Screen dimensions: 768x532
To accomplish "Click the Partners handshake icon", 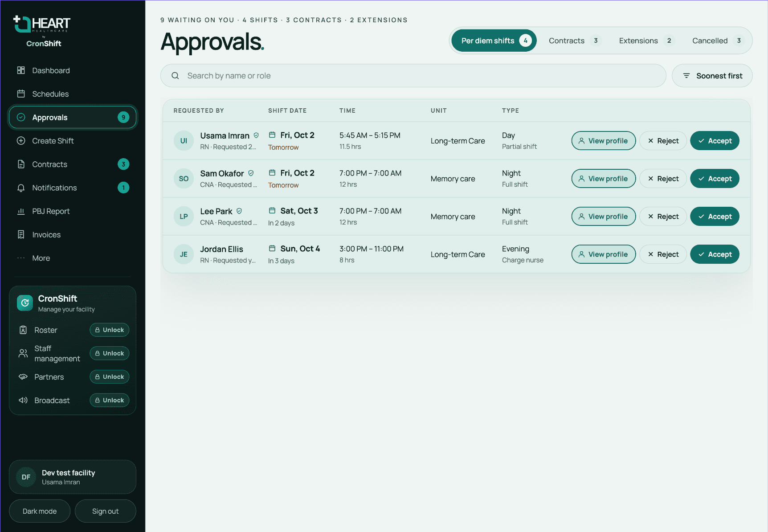I will (x=23, y=377).
